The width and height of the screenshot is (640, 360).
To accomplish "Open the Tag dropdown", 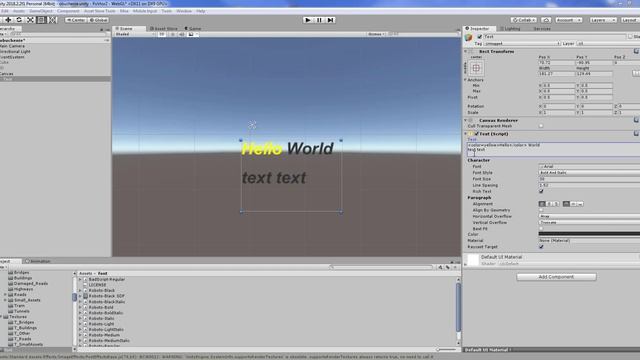I will point(522,43).
